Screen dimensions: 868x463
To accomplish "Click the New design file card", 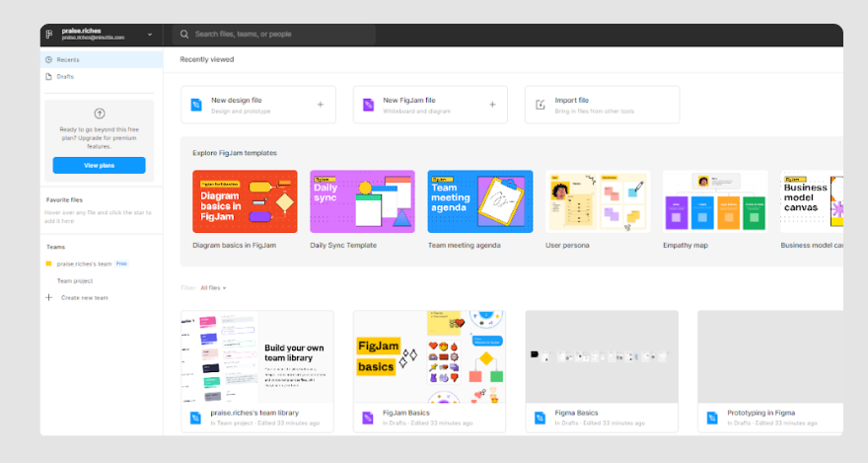I will 258,105.
